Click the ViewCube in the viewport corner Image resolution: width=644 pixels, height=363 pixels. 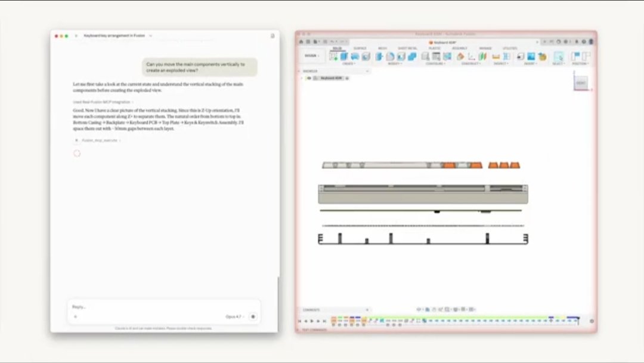pos(581,83)
